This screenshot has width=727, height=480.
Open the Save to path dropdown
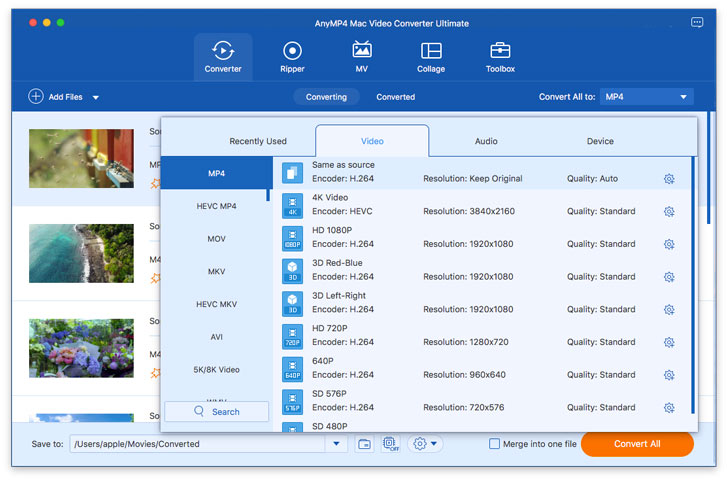[x=338, y=444]
